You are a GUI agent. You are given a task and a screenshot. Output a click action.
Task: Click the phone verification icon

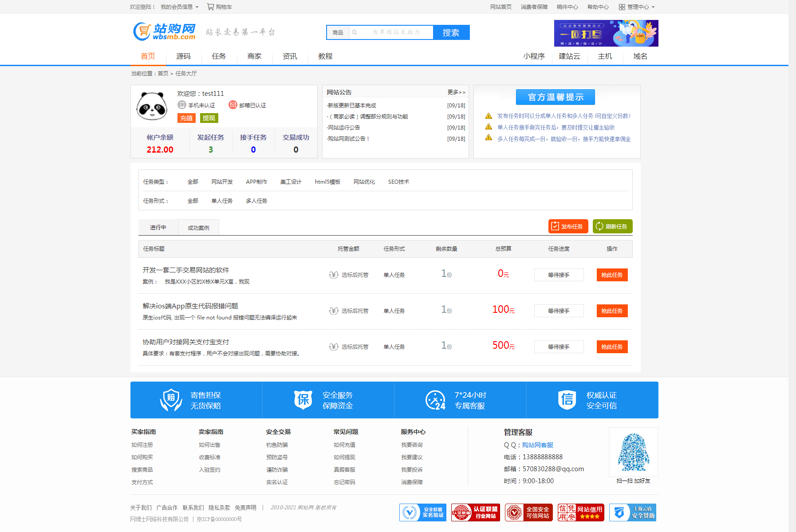tap(181, 105)
